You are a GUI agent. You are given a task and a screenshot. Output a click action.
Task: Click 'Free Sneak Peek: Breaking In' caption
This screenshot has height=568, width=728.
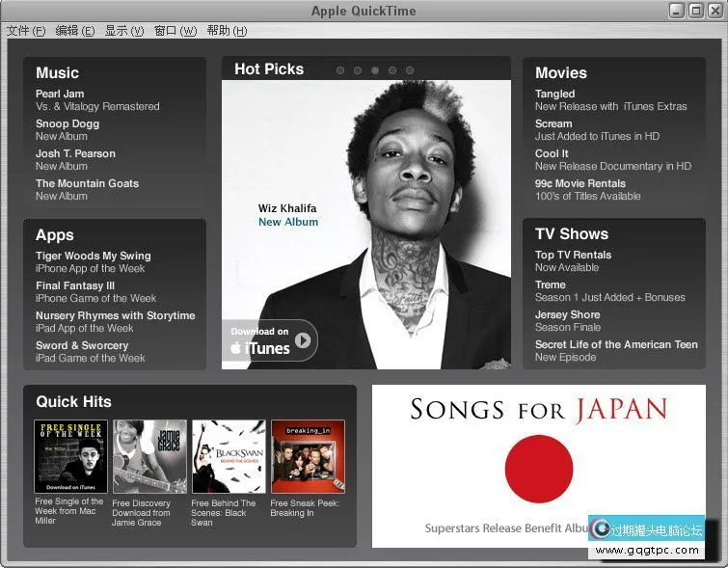tap(305, 508)
